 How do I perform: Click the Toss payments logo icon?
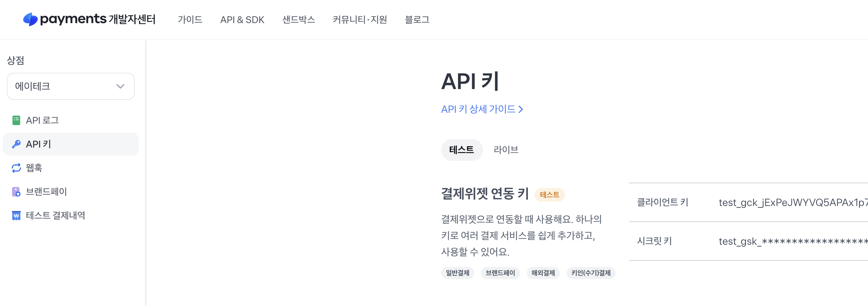point(30,19)
